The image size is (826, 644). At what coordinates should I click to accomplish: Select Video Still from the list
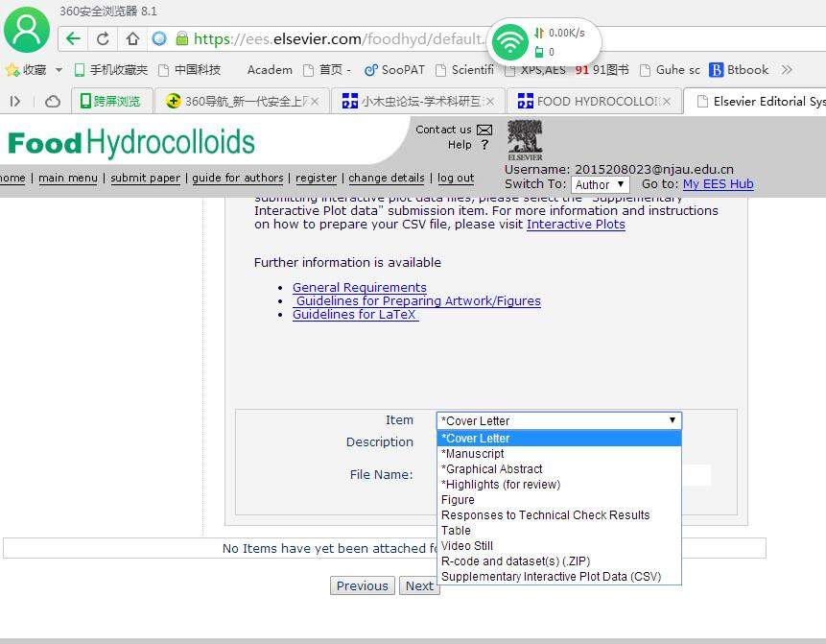click(559, 546)
